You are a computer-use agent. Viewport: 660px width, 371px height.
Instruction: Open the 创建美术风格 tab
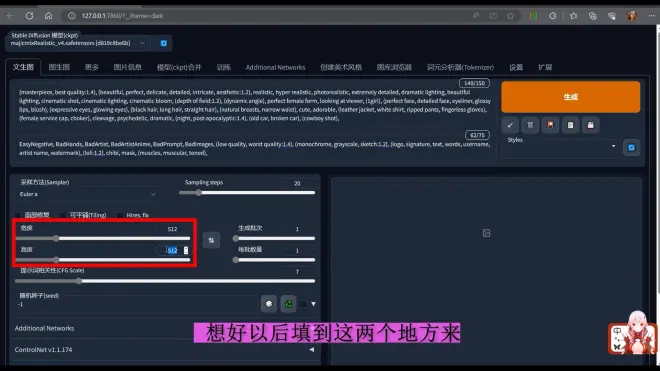click(x=341, y=67)
